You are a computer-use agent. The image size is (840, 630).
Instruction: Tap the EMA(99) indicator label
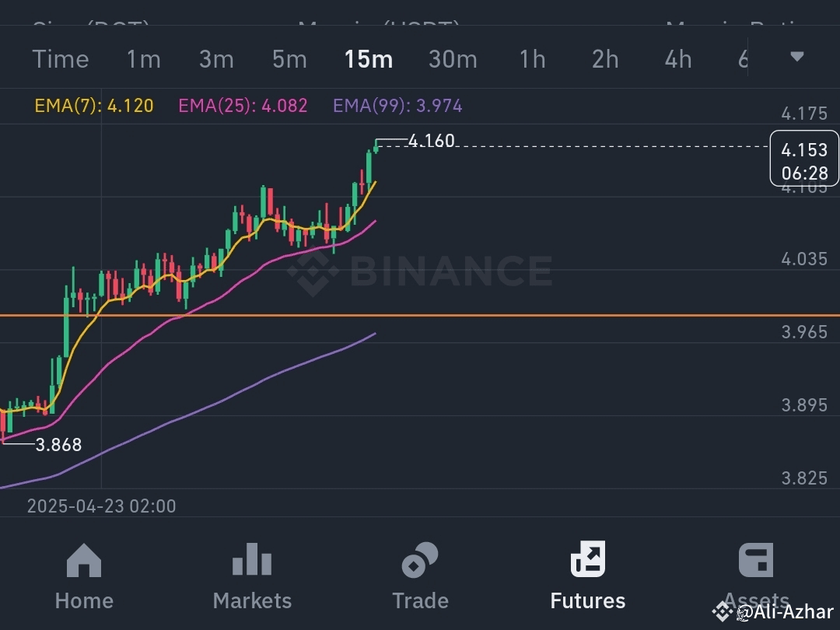pos(397,106)
